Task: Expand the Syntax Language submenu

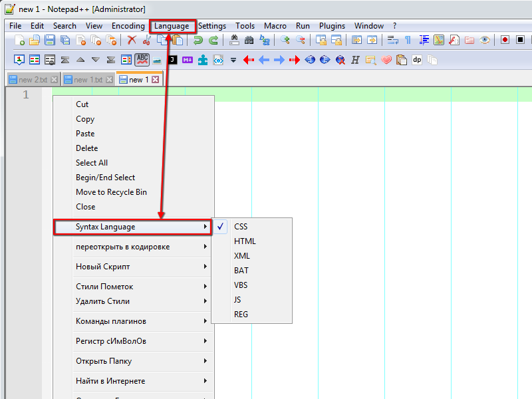Action: (x=132, y=227)
